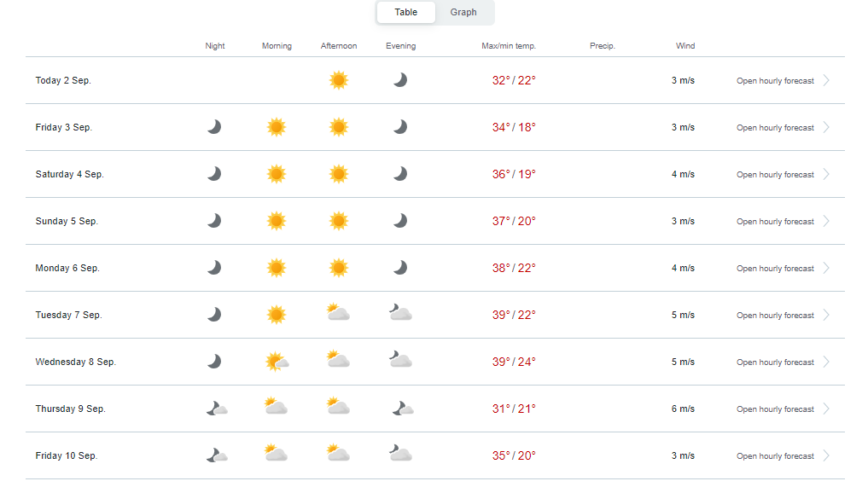Click the sun icon for Today afternoon
The height and width of the screenshot is (487, 868).
339,80
